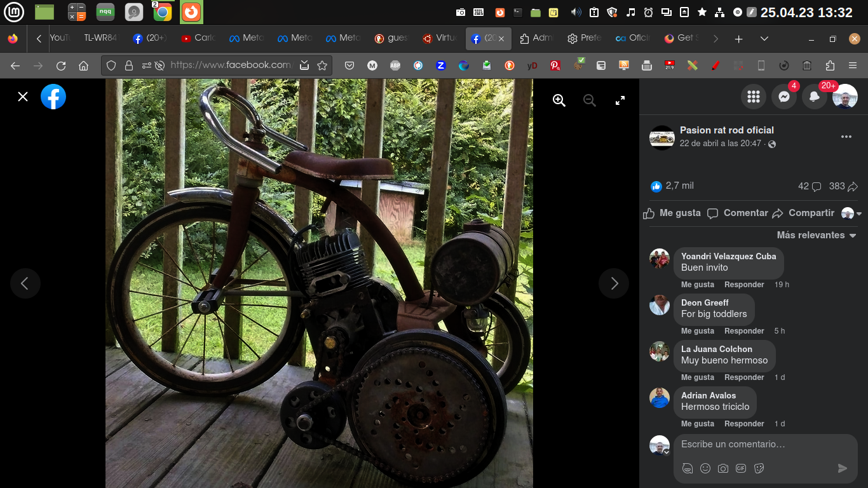Click the camera icon to attach photo
Viewport: 868px width, 488px height.
723,468
